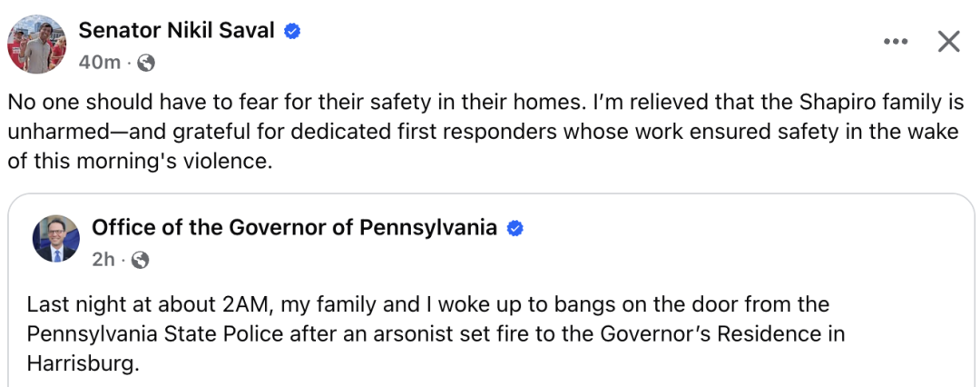Open Senator Nikil Saval's profile picture
Screen dimensions: 980x387
[x=36, y=45]
